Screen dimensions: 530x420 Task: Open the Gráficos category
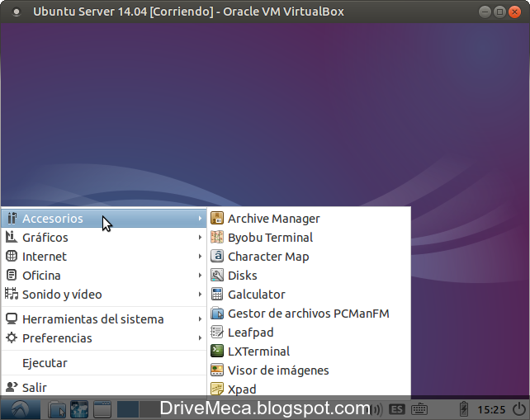click(104, 238)
